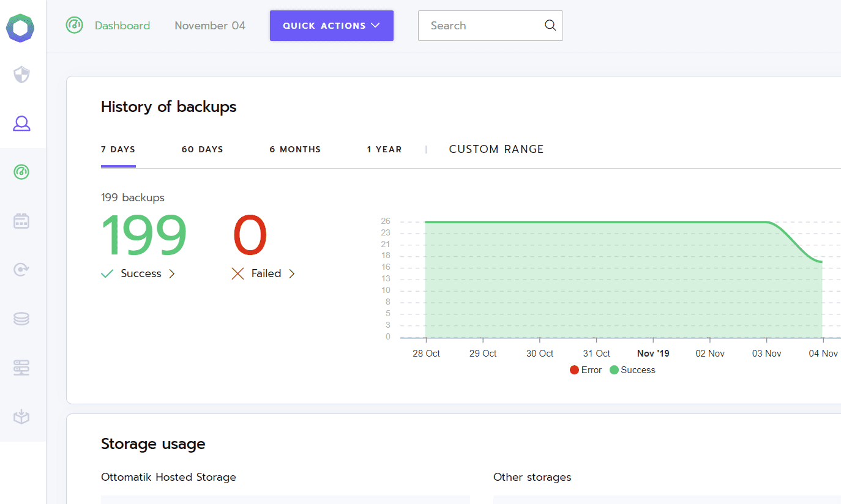Select the green dashboard gauge sidebar icon
The width and height of the screenshot is (841, 504).
click(21, 172)
